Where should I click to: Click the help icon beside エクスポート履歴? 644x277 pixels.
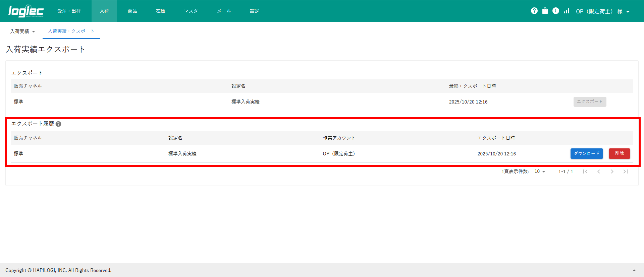(x=58, y=124)
